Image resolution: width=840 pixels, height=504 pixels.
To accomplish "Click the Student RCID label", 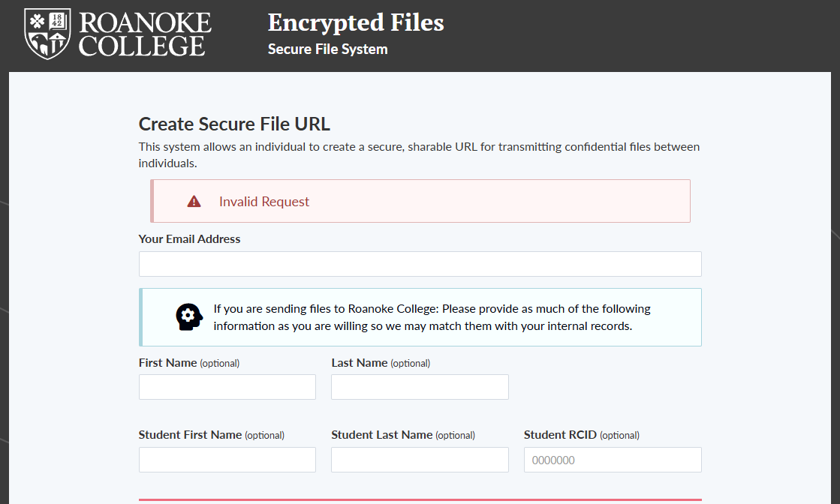I will (560, 435).
